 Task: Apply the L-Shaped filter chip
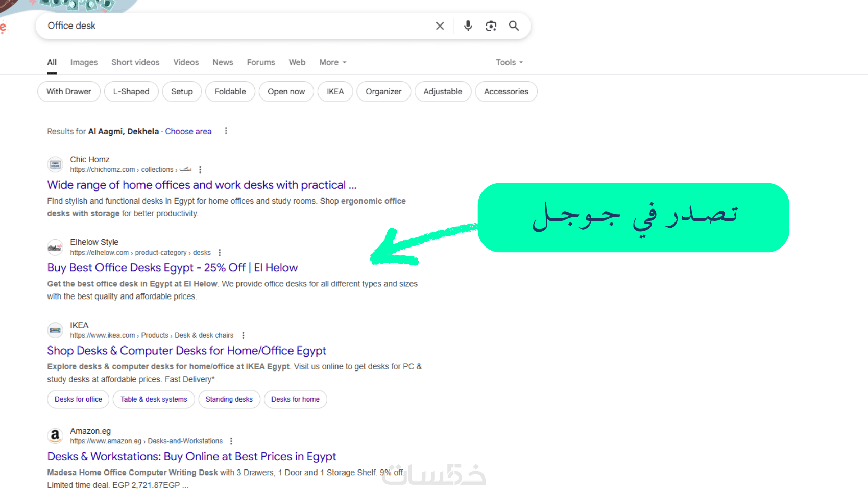point(131,92)
